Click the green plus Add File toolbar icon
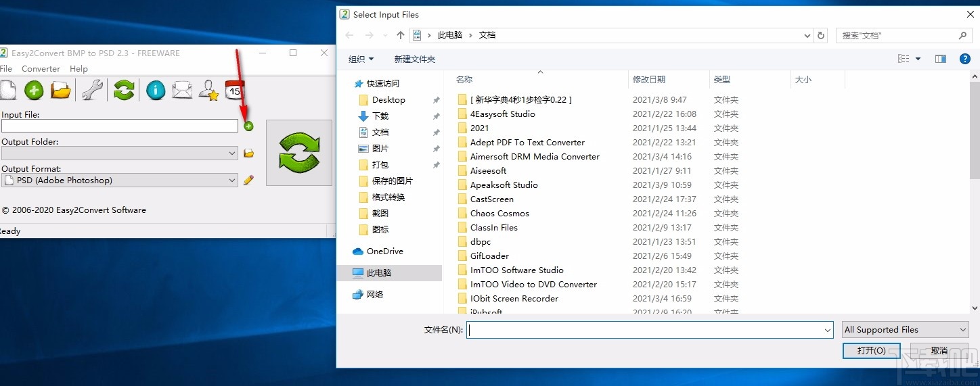980x386 pixels. (x=34, y=89)
